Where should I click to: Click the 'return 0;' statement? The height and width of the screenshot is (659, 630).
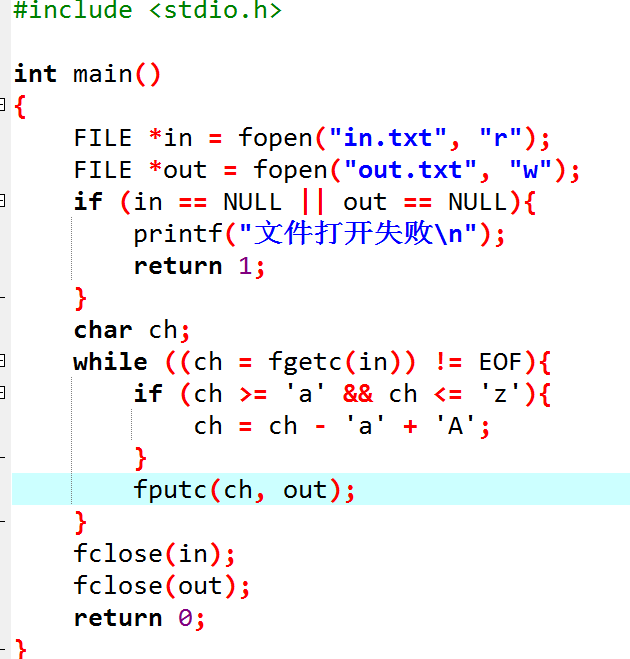pos(139,618)
